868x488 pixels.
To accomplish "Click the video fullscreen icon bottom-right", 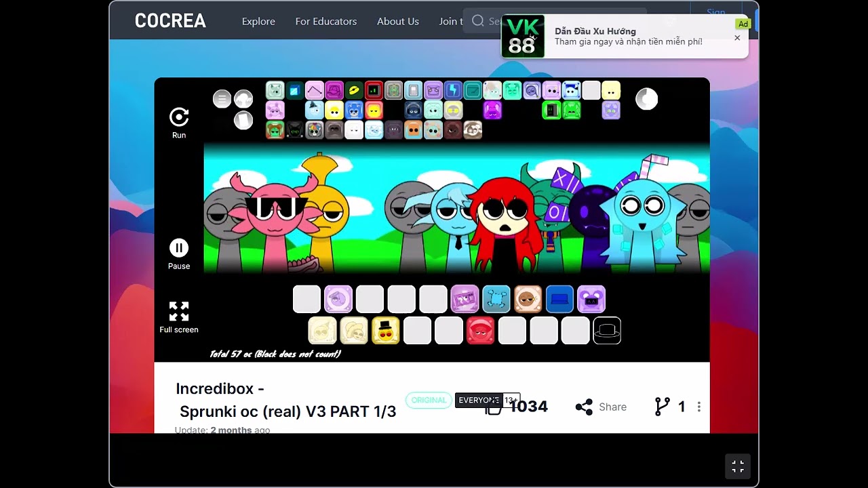I will click(738, 466).
